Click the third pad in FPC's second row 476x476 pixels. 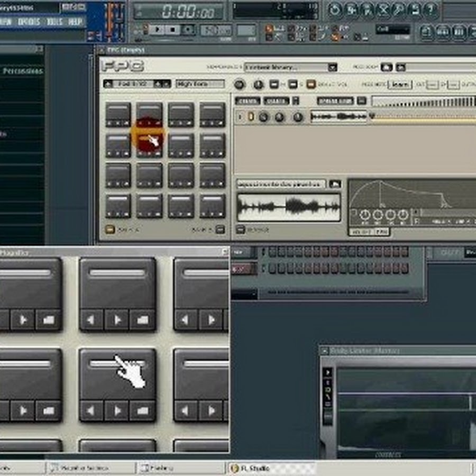point(181,146)
